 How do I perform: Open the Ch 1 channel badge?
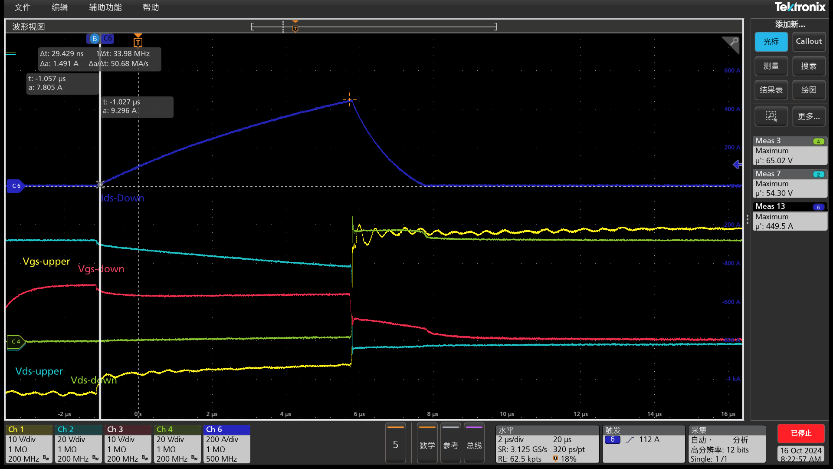point(29,444)
